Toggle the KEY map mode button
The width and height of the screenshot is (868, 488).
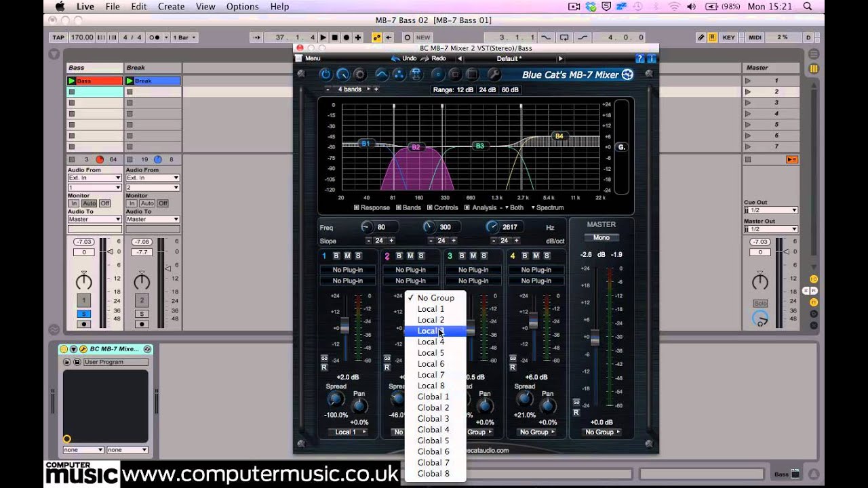[729, 37]
